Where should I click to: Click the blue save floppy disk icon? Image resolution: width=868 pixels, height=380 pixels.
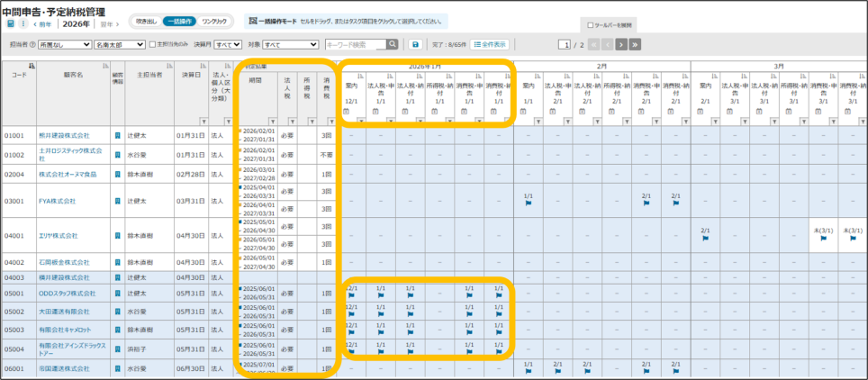[415, 44]
